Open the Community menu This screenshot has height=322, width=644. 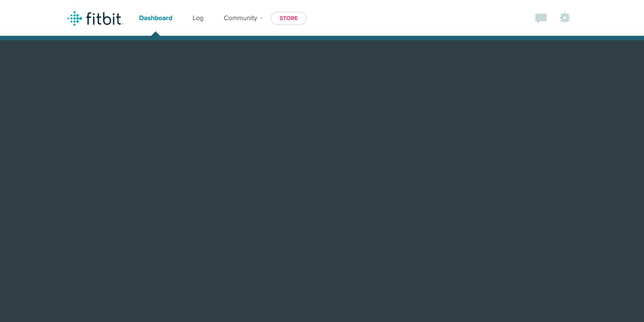pyautogui.click(x=241, y=18)
